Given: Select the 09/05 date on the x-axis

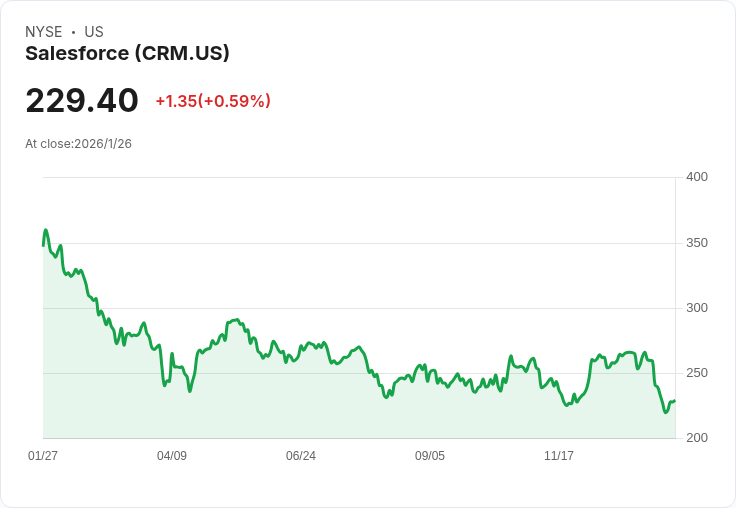Looking at the screenshot, I should (430, 456).
